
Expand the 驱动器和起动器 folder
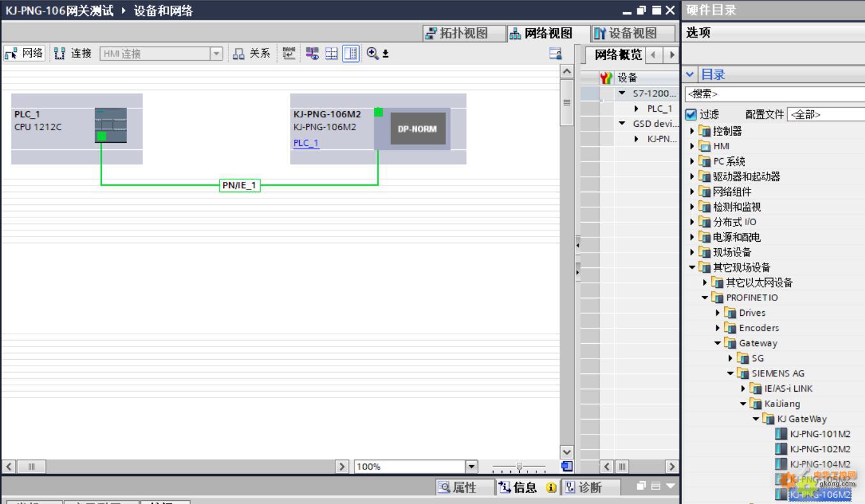pyautogui.click(x=693, y=177)
